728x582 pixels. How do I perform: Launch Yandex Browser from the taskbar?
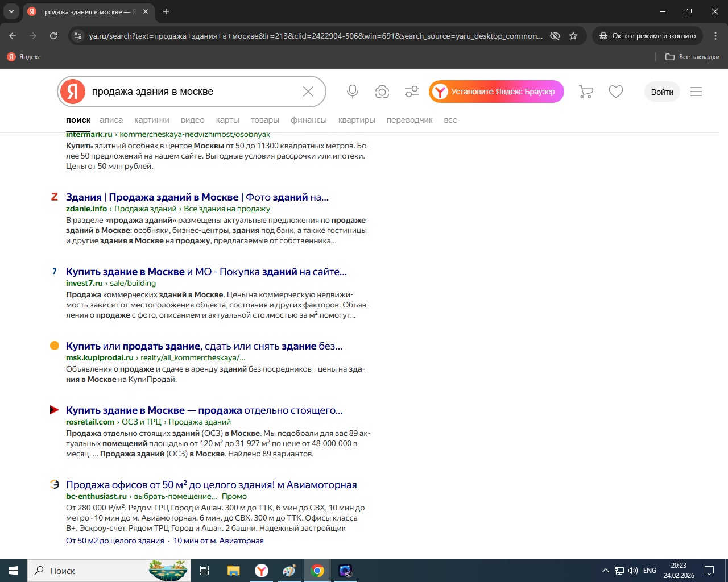point(261,571)
